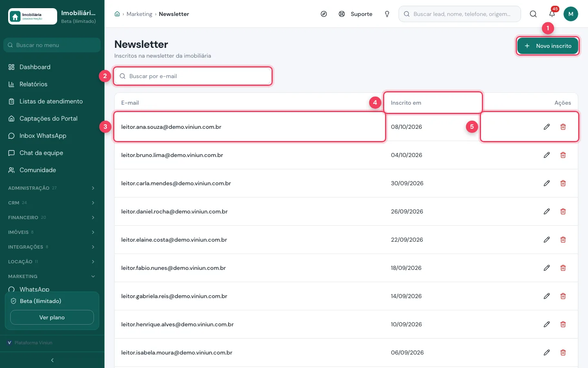The width and height of the screenshot is (588, 368).
Task: Open the M user avatar menu
Action: [x=571, y=14]
